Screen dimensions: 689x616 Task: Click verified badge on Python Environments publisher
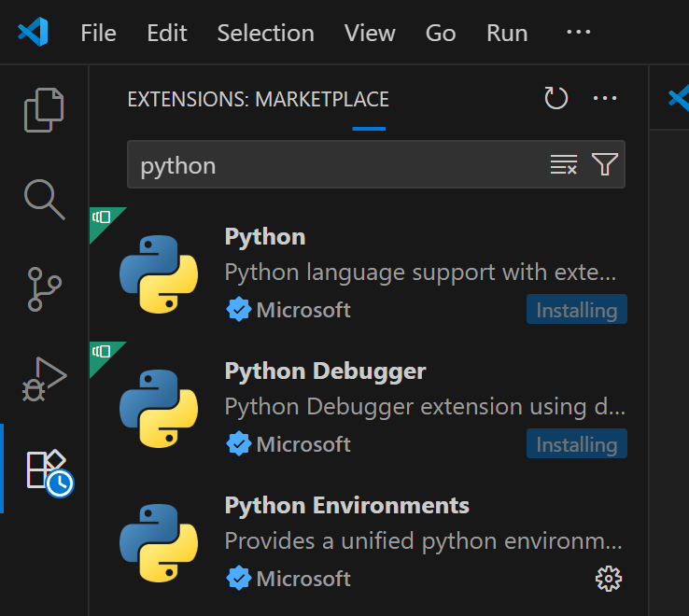(239, 579)
